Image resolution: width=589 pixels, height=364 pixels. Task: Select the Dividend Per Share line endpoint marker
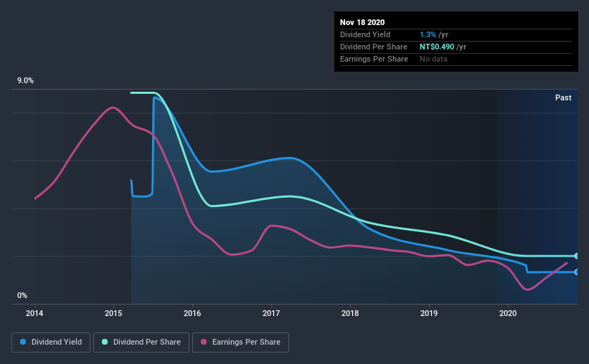click(x=576, y=256)
